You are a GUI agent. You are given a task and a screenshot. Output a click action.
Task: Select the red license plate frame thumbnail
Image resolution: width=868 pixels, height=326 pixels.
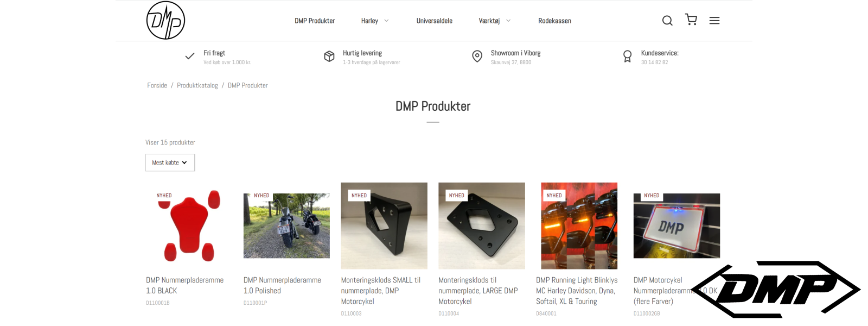(189, 226)
